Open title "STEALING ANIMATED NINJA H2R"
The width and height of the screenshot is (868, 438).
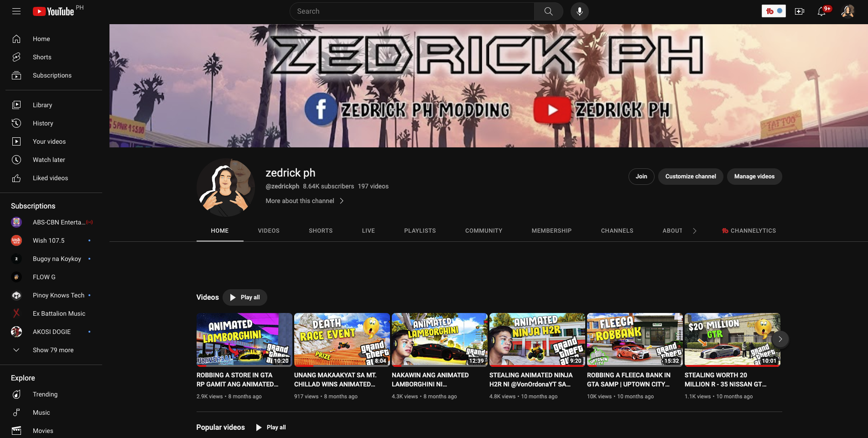pos(531,380)
